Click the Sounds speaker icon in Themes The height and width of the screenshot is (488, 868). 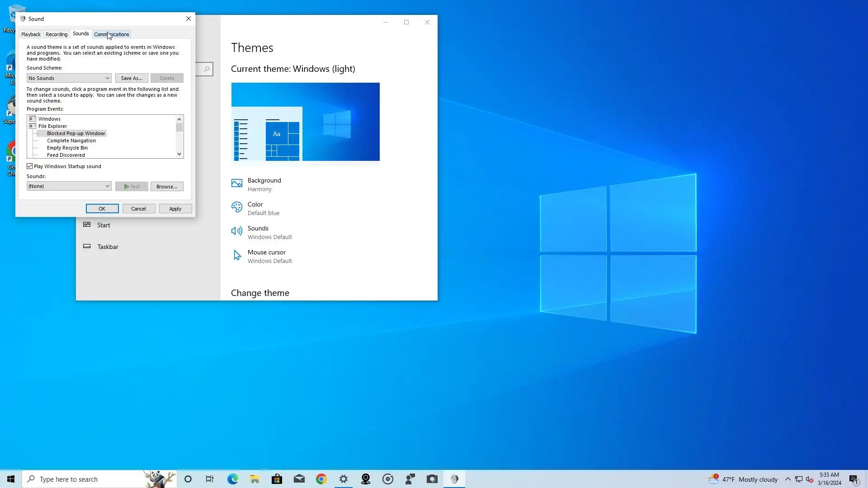point(236,231)
